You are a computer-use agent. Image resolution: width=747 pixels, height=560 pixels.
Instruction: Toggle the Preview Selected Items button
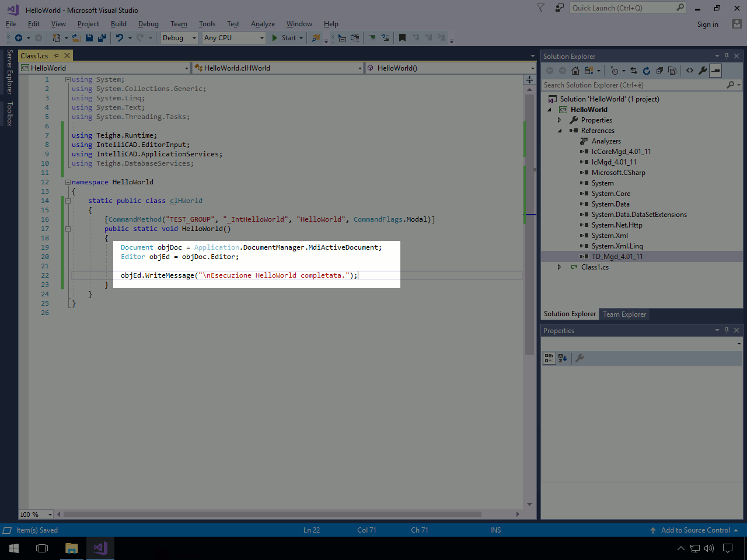click(715, 71)
